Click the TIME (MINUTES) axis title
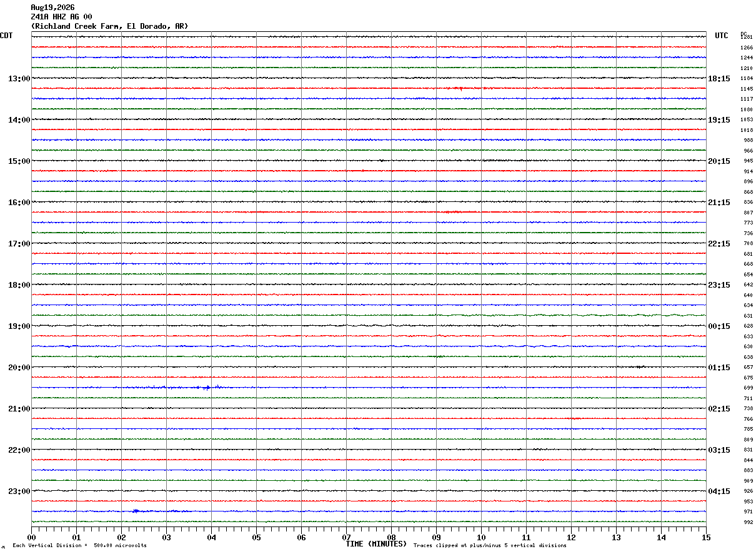The image size is (756, 554). [376, 544]
